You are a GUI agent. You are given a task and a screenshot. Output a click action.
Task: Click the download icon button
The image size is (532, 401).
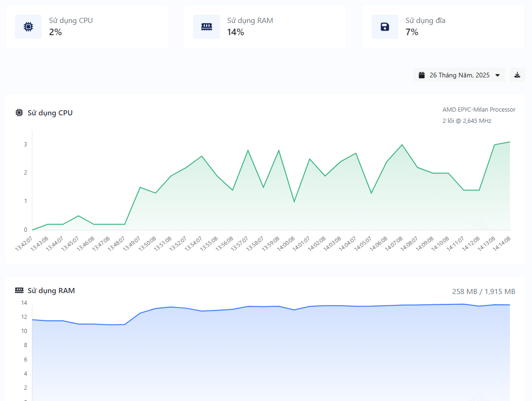(517, 75)
